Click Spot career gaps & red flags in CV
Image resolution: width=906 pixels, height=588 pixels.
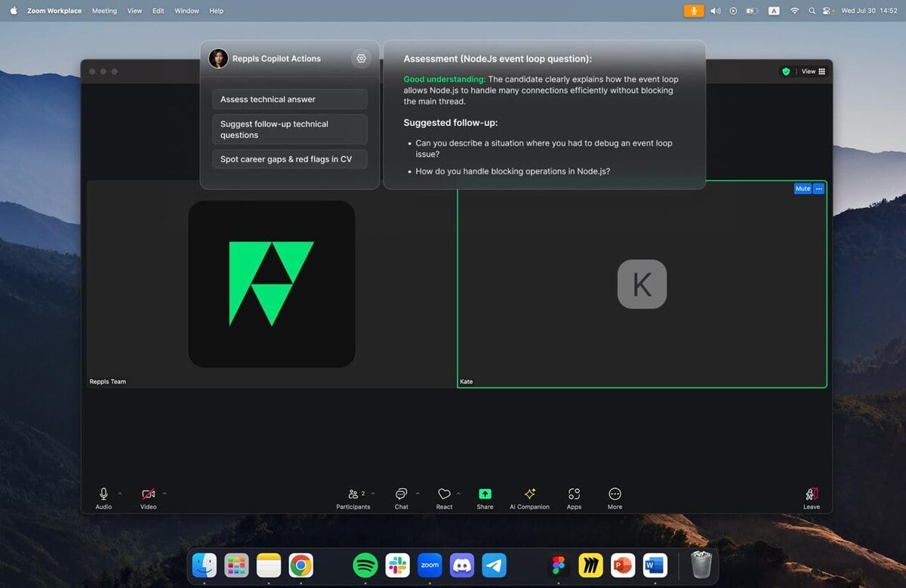click(x=290, y=159)
